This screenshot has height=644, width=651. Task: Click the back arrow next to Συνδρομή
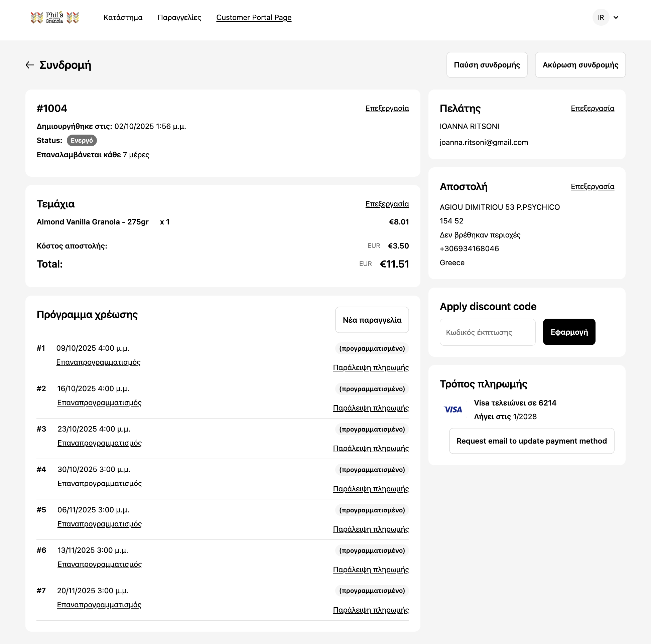(30, 65)
